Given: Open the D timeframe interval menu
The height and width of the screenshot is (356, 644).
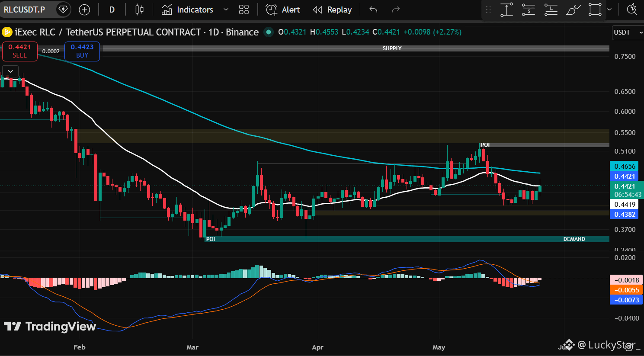Looking at the screenshot, I should (x=112, y=10).
